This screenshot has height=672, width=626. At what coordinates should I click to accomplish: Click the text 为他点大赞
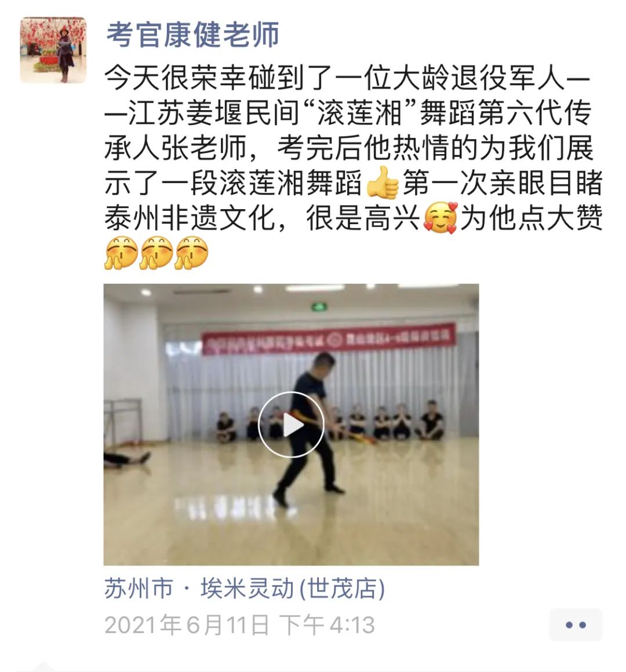click(532, 218)
